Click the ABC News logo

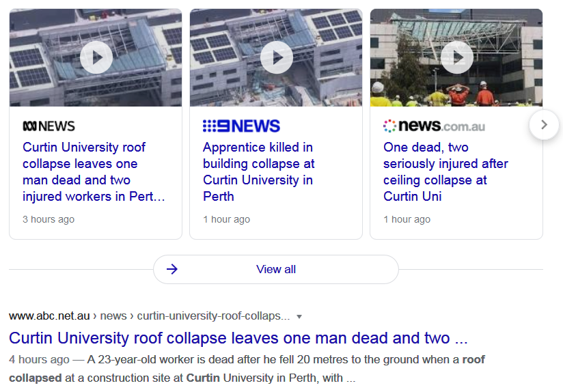(x=49, y=126)
